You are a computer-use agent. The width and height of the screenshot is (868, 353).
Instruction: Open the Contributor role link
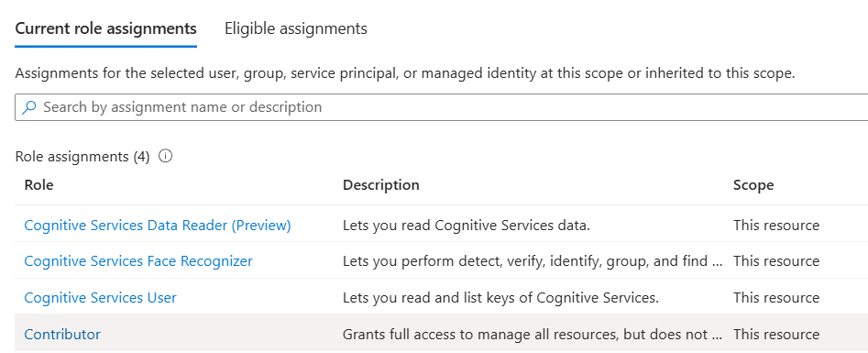coord(62,334)
